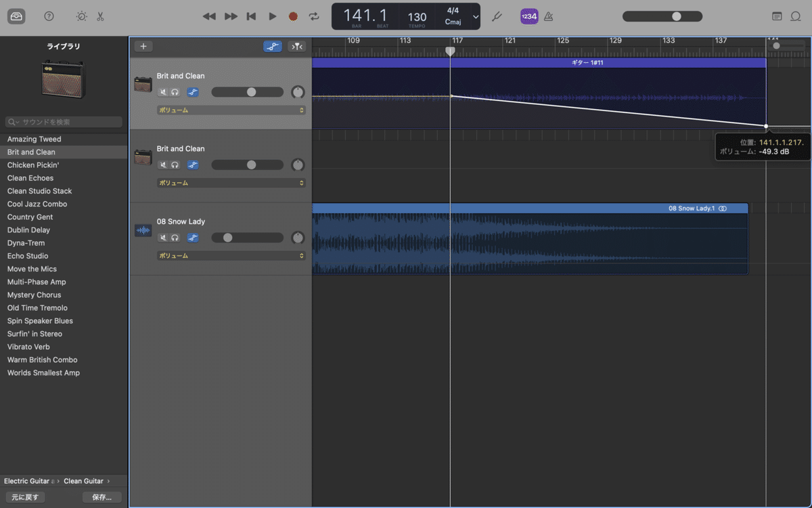This screenshot has height=508, width=812.
Task: Click the amp thumbnail in Library
Action: (x=63, y=78)
